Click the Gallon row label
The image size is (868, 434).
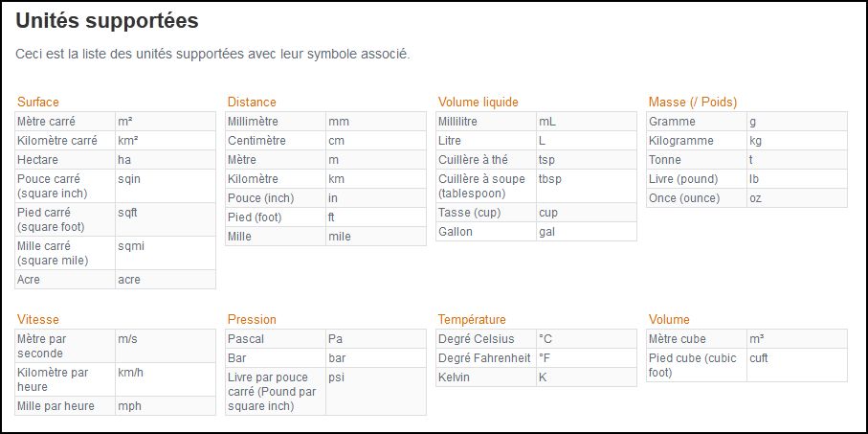click(486, 232)
